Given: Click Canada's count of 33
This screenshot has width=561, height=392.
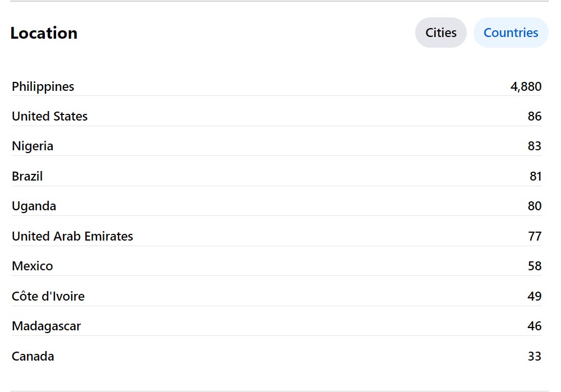Looking at the screenshot, I should [534, 356].
